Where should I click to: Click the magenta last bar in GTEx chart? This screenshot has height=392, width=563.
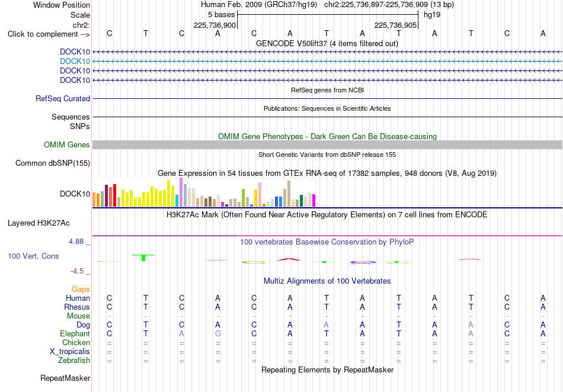click(x=314, y=201)
